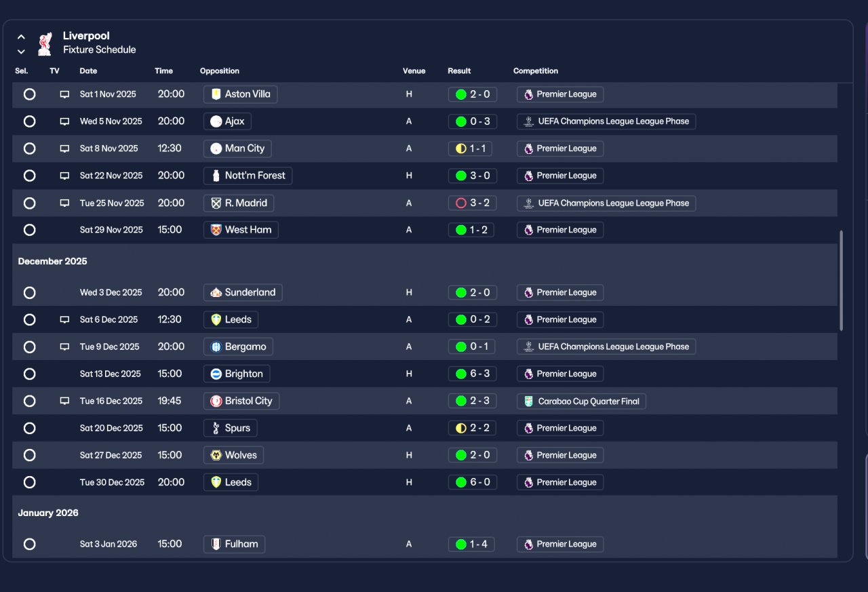868x592 pixels.
Task: Click the TV icon on the Nott'm Forest row
Action: [x=64, y=176]
